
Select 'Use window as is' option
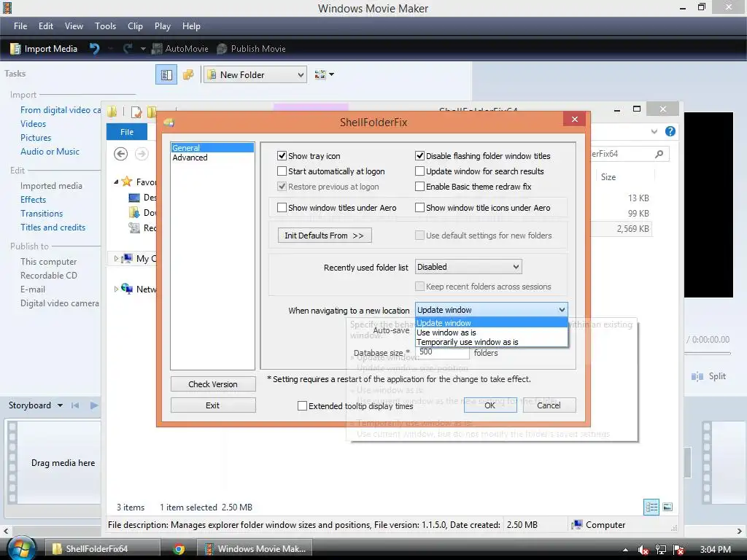click(x=491, y=332)
